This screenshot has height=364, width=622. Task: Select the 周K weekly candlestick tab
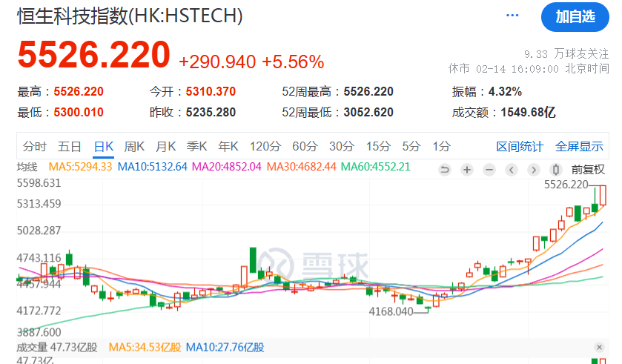[134, 146]
